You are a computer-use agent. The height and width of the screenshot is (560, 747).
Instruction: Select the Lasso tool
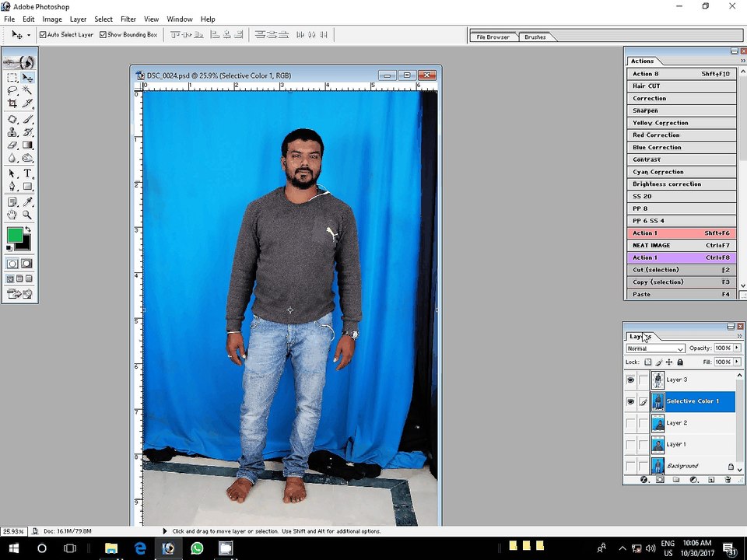[x=12, y=90]
